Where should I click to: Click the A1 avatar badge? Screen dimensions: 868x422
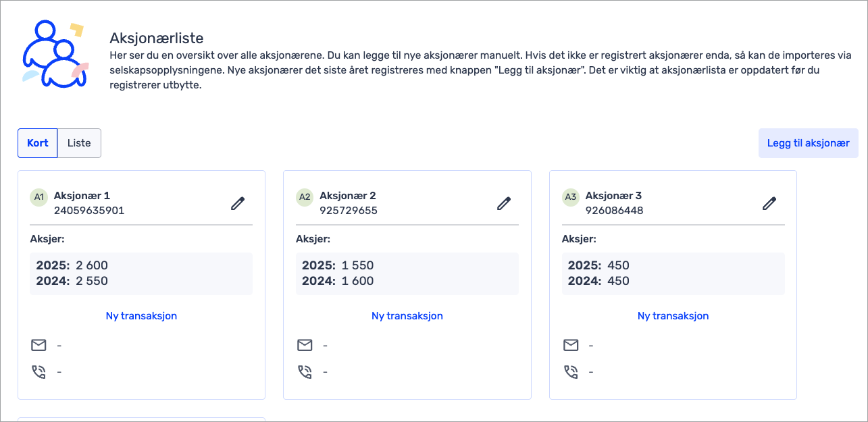pos(39,197)
